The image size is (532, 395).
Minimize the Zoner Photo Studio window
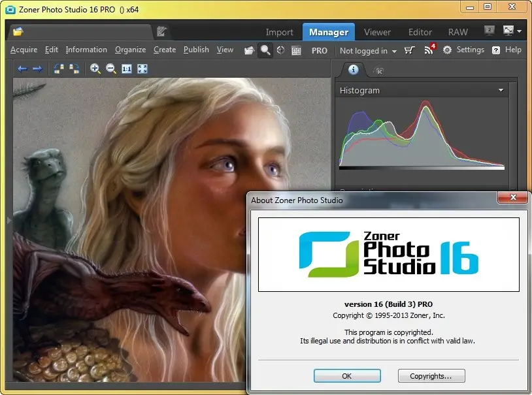tap(470, 7)
